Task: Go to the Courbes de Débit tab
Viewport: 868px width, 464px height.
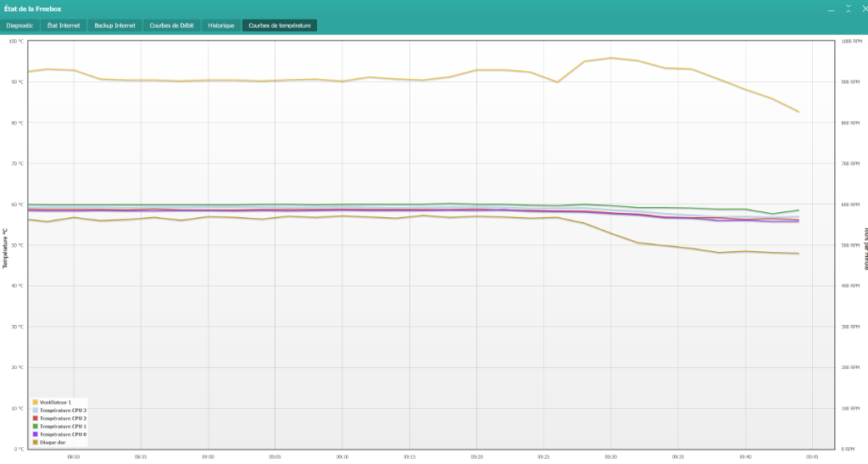Action: [172, 25]
